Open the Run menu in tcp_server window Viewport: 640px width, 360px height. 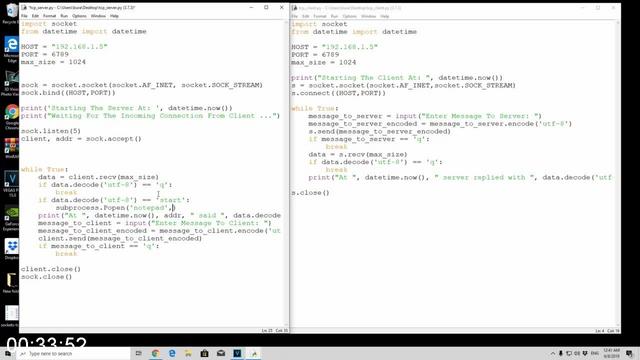click(x=64, y=16)
